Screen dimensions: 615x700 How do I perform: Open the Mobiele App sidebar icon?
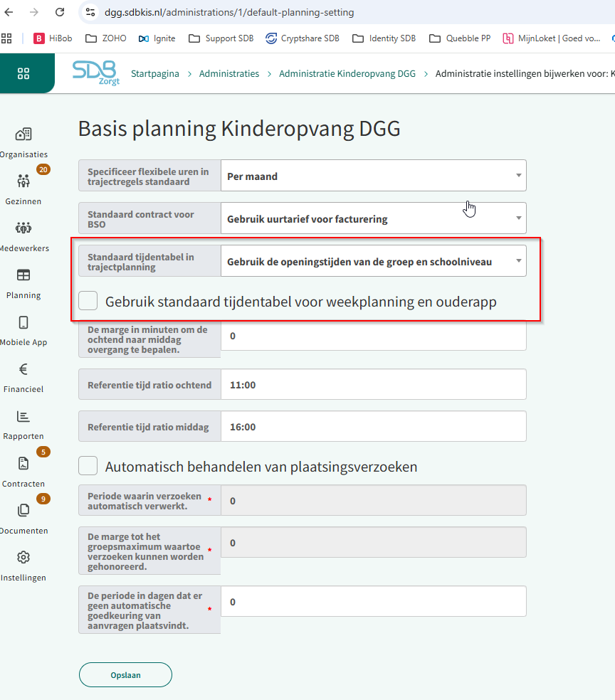(x=23, y=322)
